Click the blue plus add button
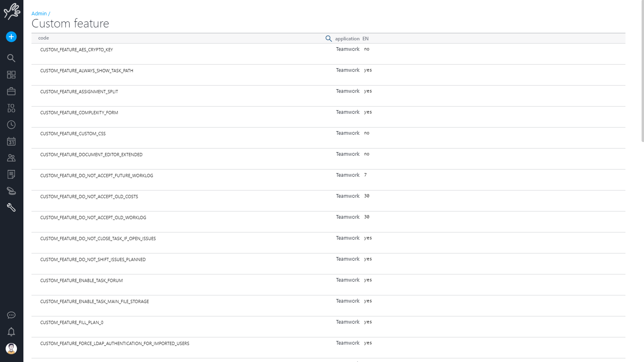The image size is (644, 362). [x=11, y=37]
